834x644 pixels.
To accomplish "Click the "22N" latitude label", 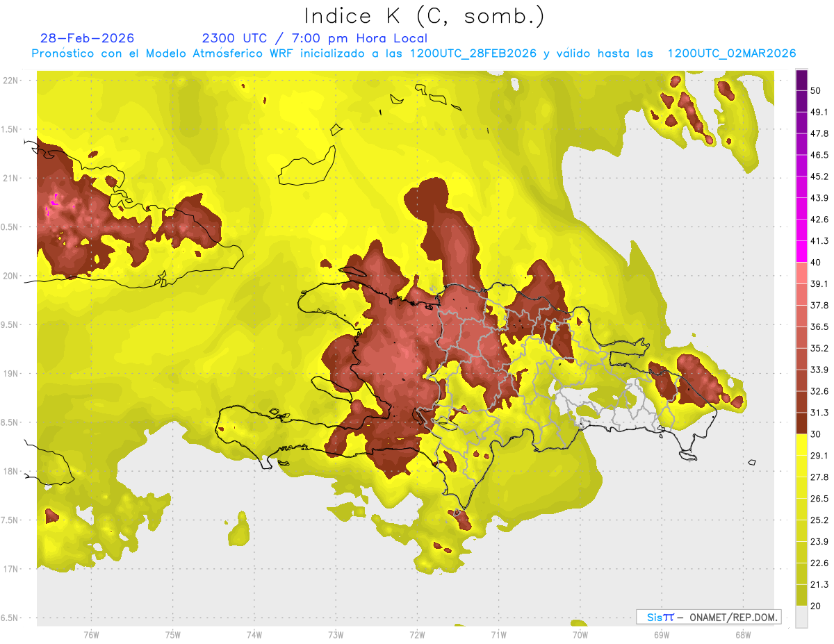I will (10, 80).
